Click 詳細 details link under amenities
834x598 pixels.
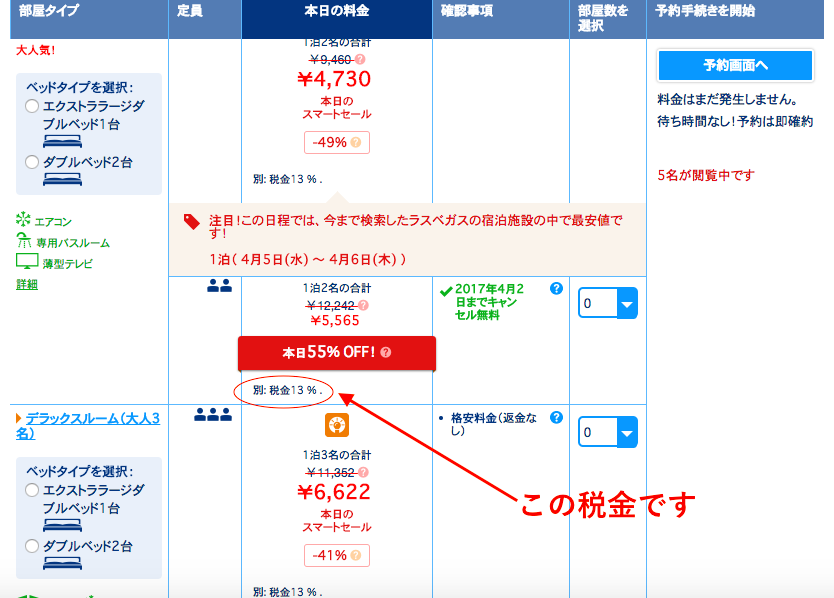tap(27, 285)
